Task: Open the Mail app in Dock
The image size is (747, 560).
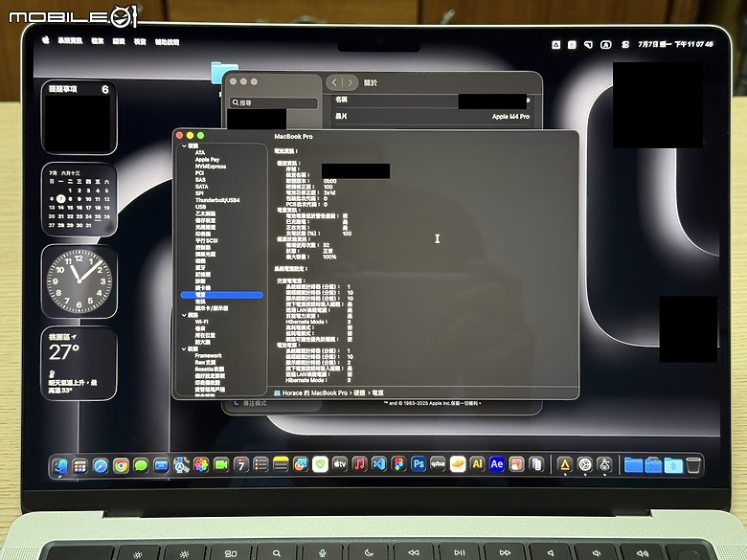Action: click(x=161, y=465)
